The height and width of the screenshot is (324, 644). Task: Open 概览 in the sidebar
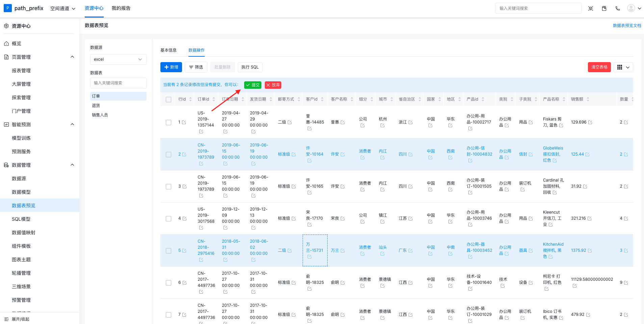click(17, 44)
